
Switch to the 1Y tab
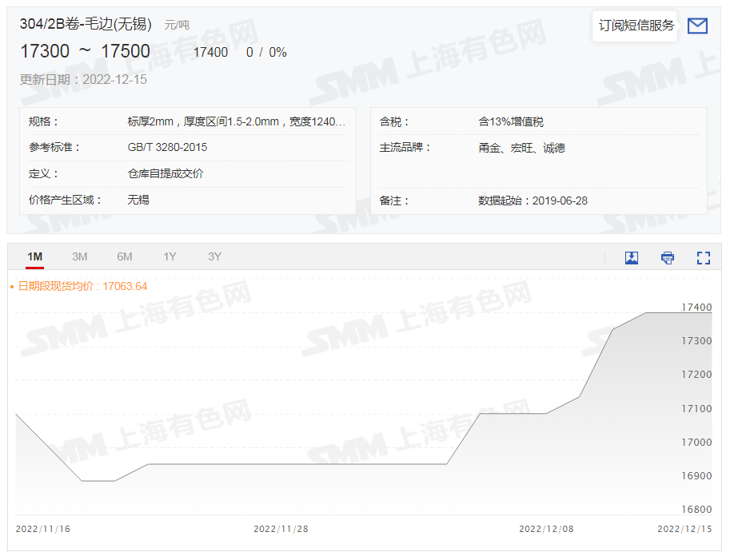pyautogui.click(x=169, y=256)
